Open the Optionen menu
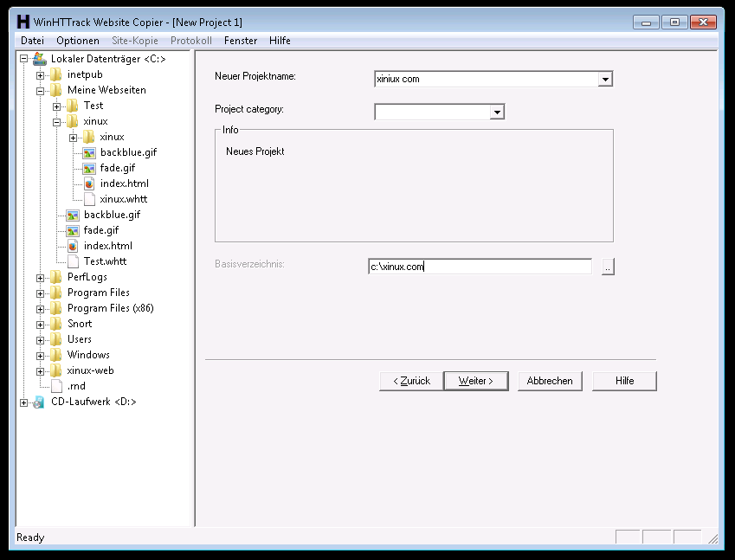This screenshot has width=735, height=560. [77, 41]
